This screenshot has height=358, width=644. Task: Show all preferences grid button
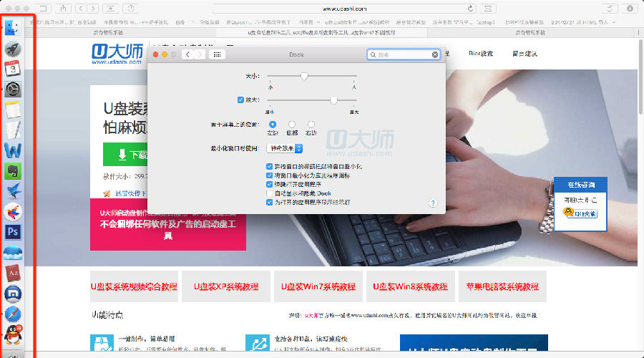(x=214, y=54)
